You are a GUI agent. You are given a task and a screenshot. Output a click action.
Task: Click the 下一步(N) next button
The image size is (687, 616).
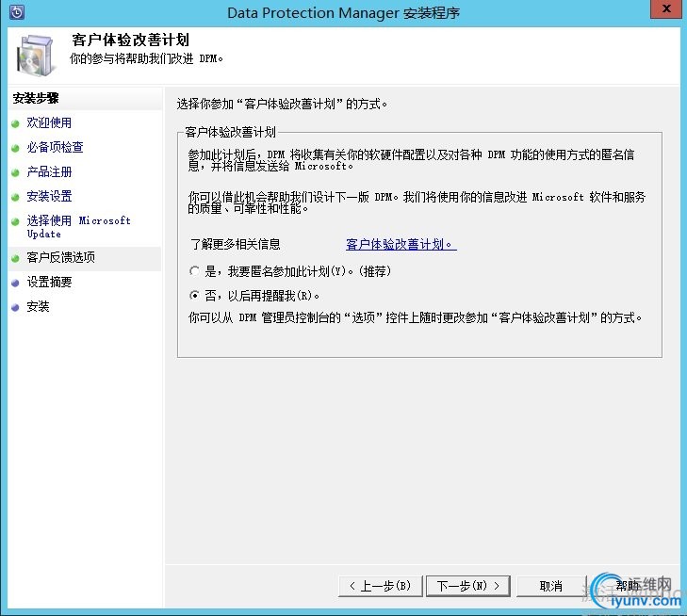[x=468, y=586]
